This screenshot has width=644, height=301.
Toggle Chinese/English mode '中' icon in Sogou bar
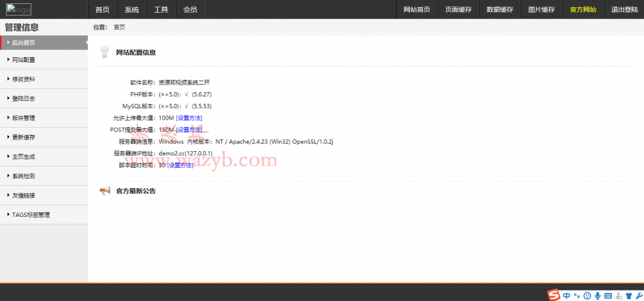coord(567,295)
